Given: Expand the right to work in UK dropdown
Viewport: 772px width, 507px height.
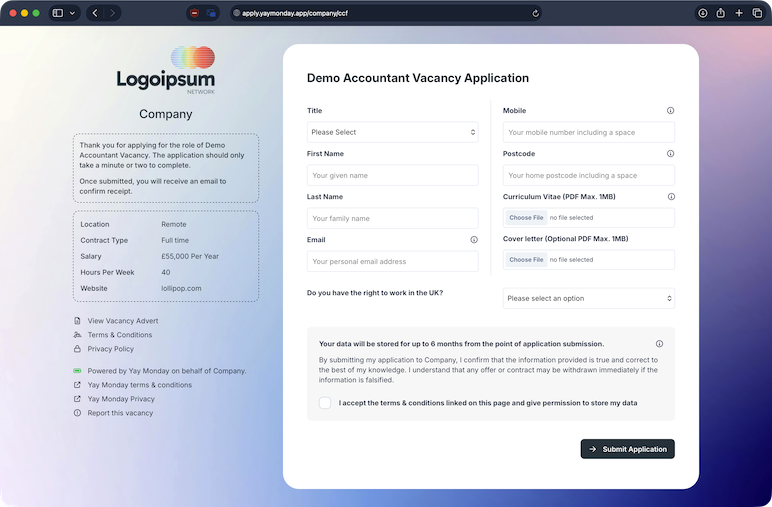Looking at the screenshot, I should pos(588,298).
